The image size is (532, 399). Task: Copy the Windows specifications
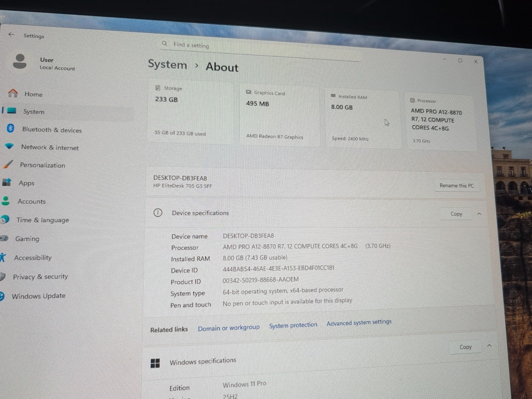(x=465, y=347)
